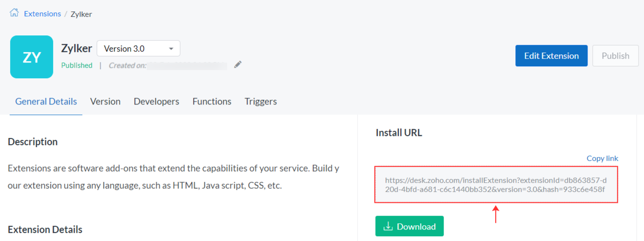Go to Extensions in the breadcrumb
644x241 pixels.
pyautogui.click(x=43, y=14)
